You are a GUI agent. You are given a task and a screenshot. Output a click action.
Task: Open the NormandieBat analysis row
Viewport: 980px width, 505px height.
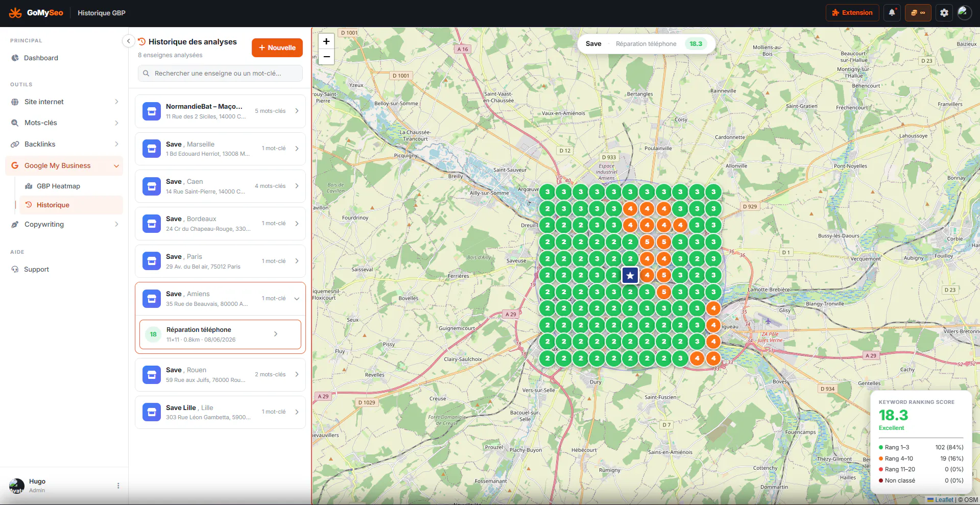pyautogui.click(x=220, y=111)
